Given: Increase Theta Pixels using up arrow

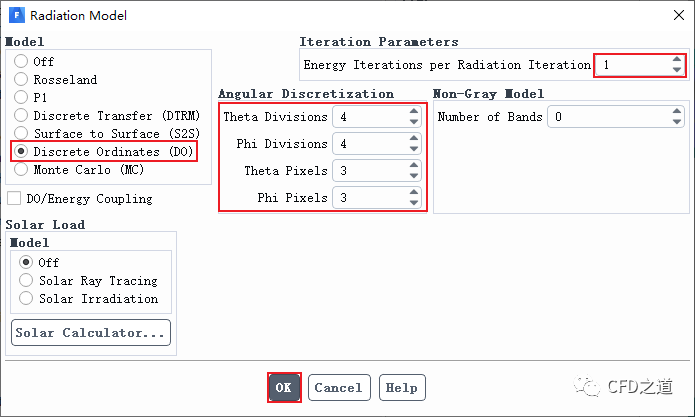Looking at the screenshot, I should pyautogui.click(x=414, y=166).
